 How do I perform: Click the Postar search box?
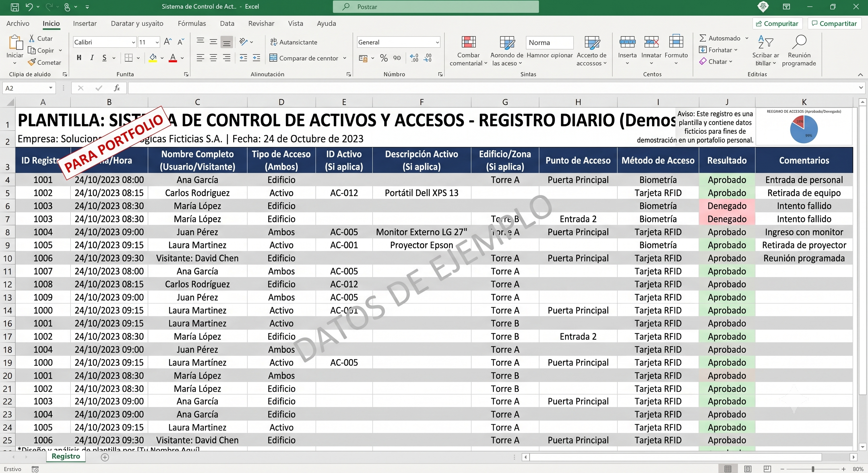click(x=436, y=7)
